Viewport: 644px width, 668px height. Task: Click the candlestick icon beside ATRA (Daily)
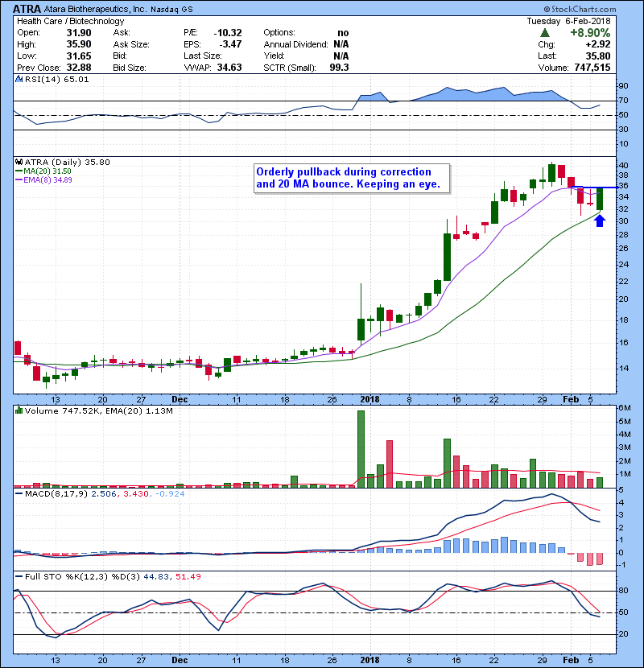tap(19, 162)
